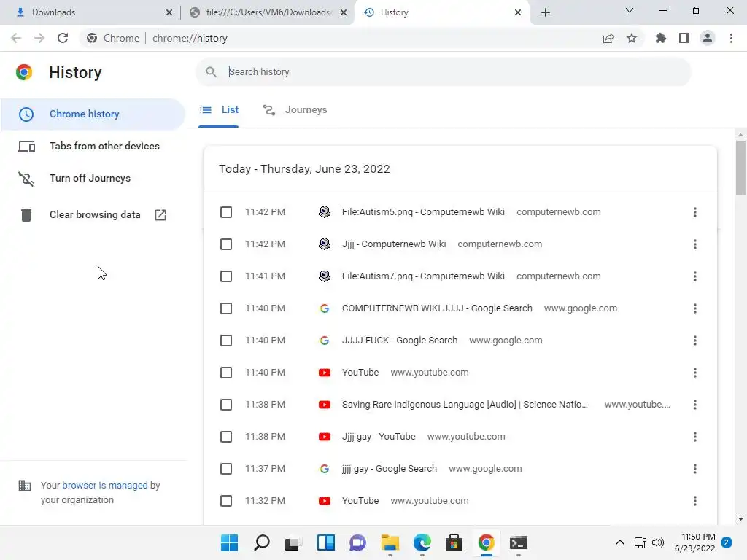Check the COMPUTERNEWB WIKI JJJJ search checkbox
This screenshot has width=747, height=560.
point(226,308)
